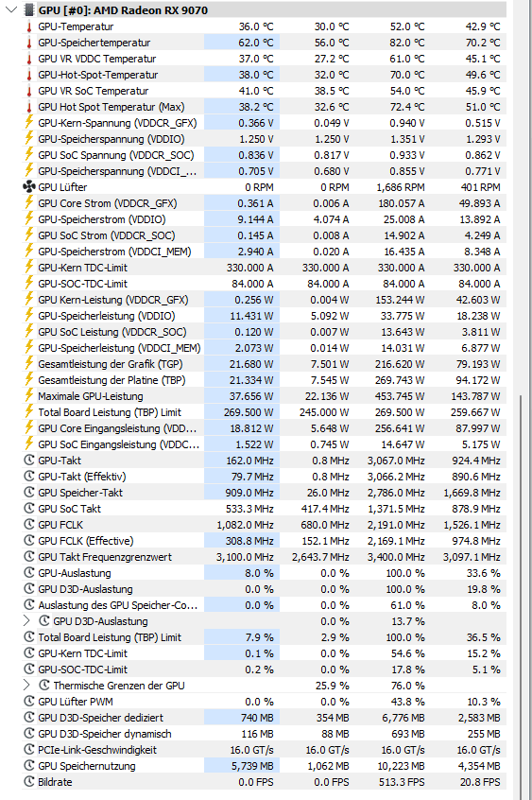532x800 pixels.
Task: Click lightning icon of Maximale GPU-Leistung
Action: pyautogui.click(x=29, y=395)
